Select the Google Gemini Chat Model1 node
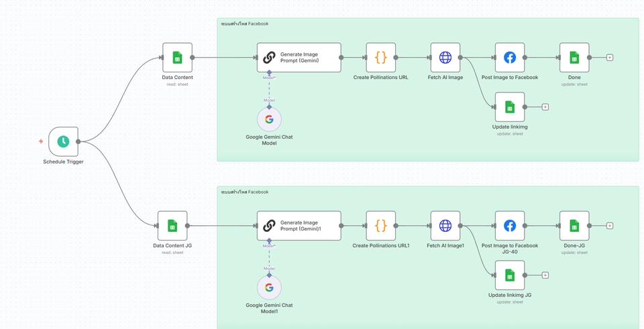The image size is (644, 329). coord(269,288)
